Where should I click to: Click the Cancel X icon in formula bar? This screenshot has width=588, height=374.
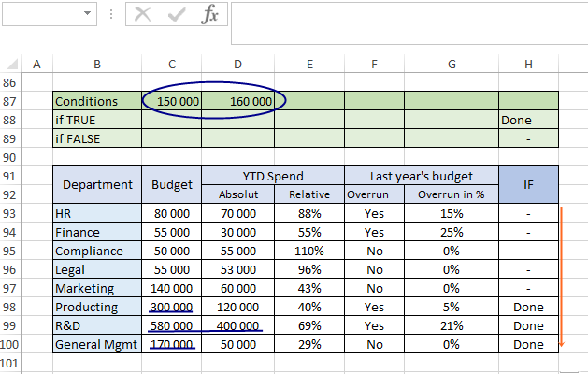pyautogui.click(x=142, y=15)
